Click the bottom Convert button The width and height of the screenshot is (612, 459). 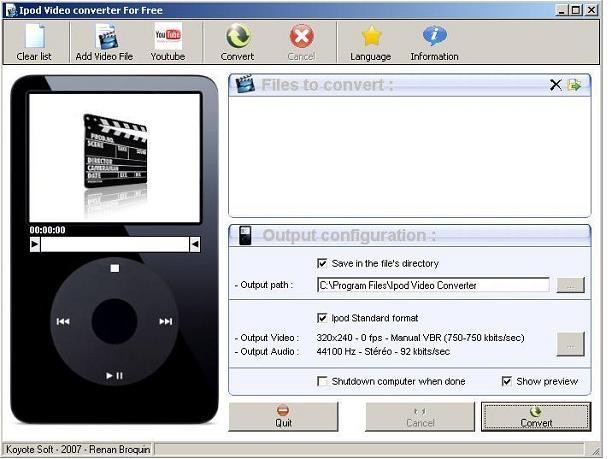pyautogui.click(x=536, y=417)
